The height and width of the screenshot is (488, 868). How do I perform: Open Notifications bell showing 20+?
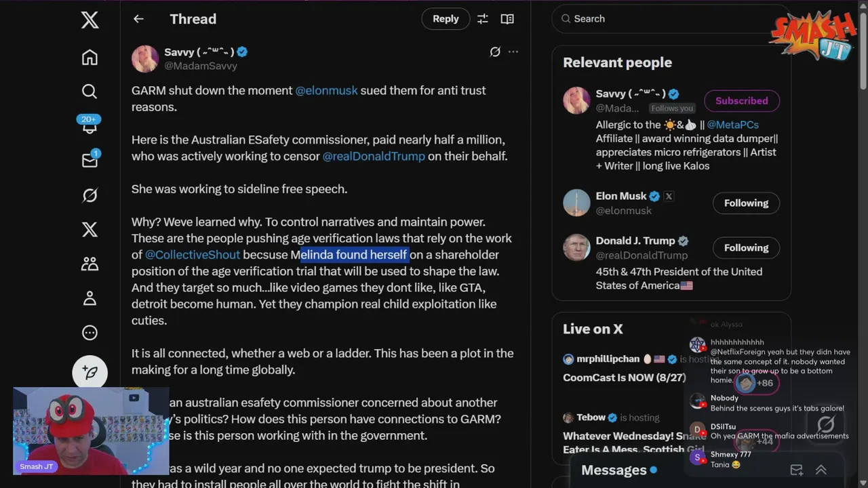(90, 125)
